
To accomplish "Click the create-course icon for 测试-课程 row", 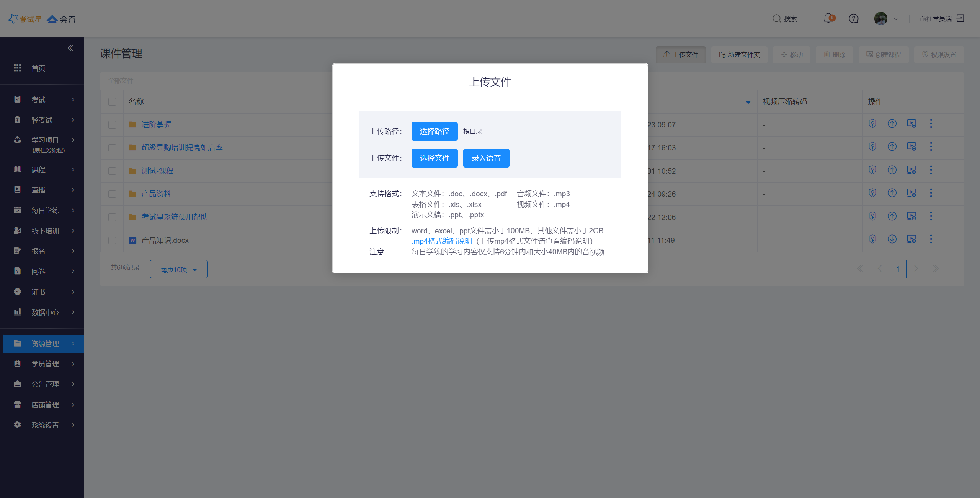I will (x=911, y=170).
